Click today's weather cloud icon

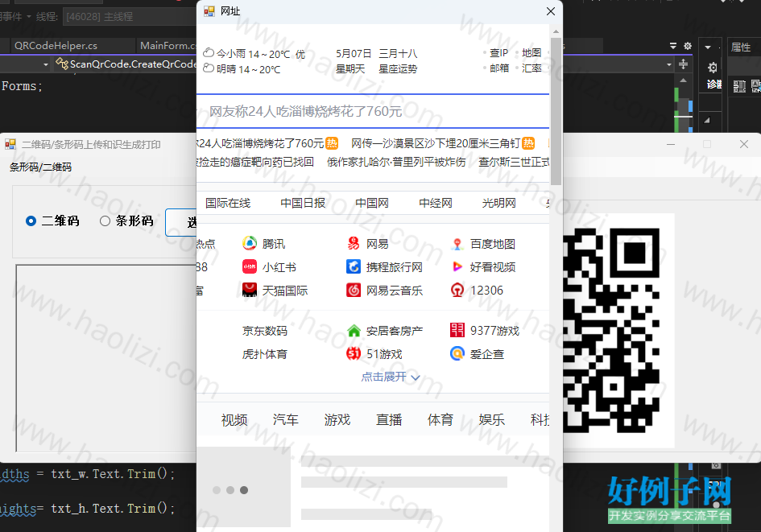(x=209, y=52)
